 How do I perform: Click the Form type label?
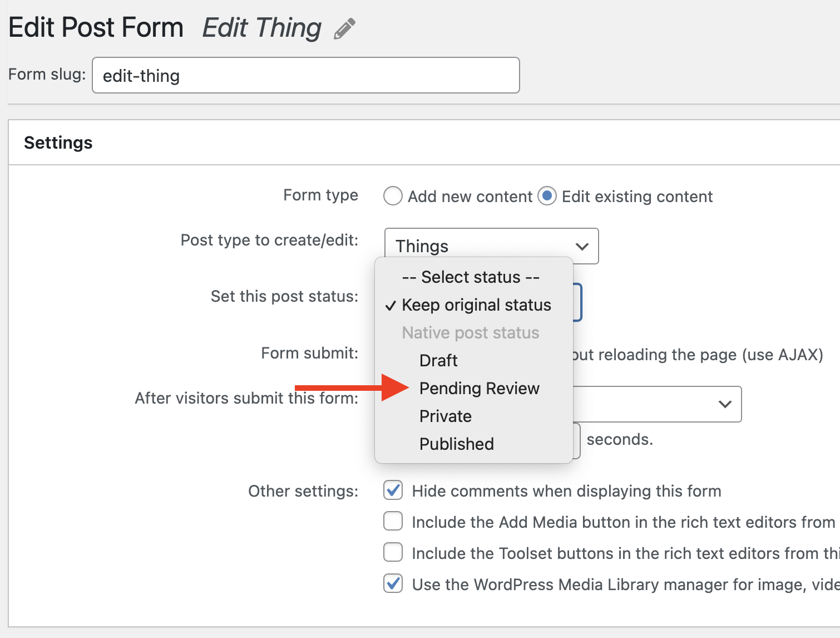tap(321, 195)
